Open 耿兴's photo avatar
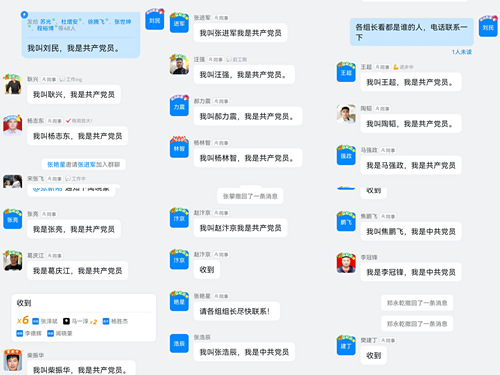This screenshot has width=500, height=375. (13, 84)
